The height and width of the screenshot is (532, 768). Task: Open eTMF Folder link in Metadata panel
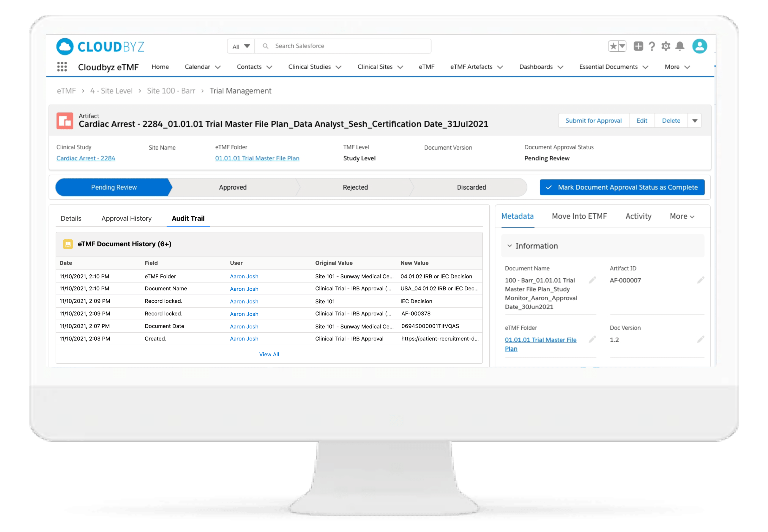540,344
